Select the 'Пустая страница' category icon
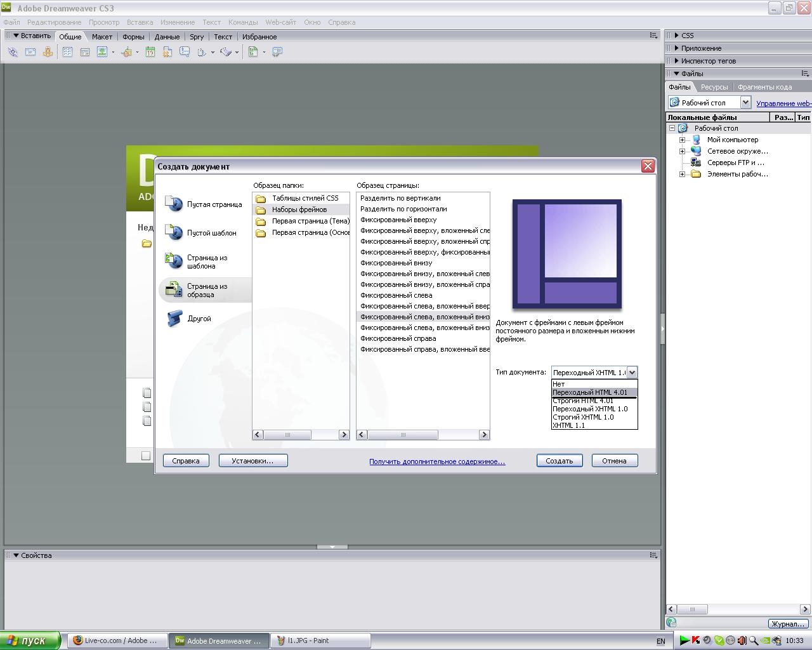812x650 pixels. coord(174,204)
